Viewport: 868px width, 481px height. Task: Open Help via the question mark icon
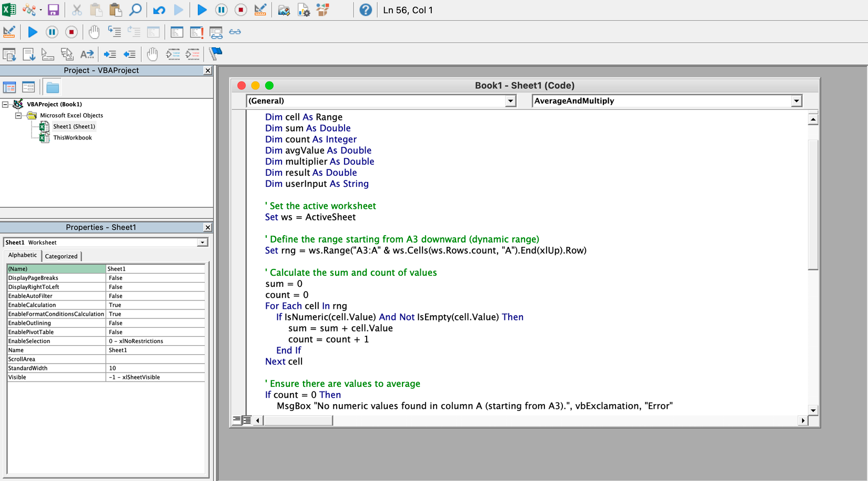(366, 10)
